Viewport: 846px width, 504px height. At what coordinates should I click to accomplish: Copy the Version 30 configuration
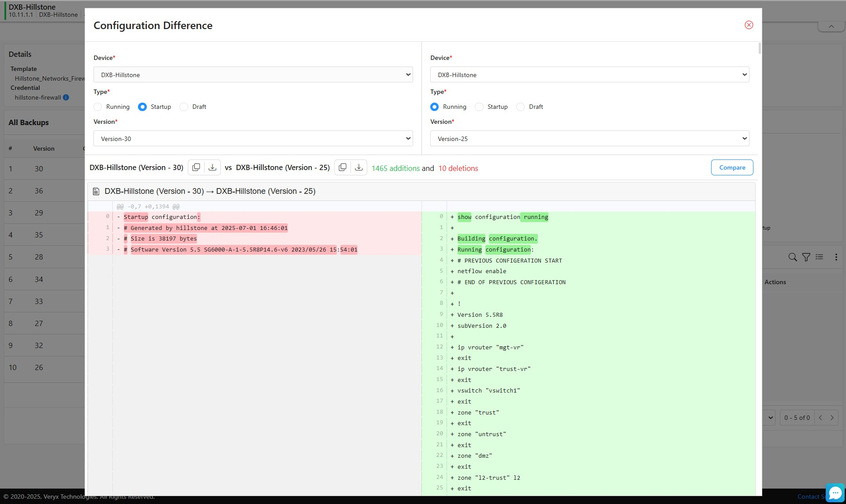196,167
